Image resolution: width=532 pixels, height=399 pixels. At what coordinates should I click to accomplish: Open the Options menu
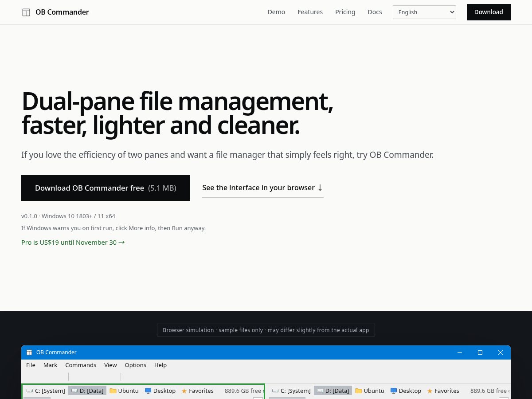click(135, 365)
